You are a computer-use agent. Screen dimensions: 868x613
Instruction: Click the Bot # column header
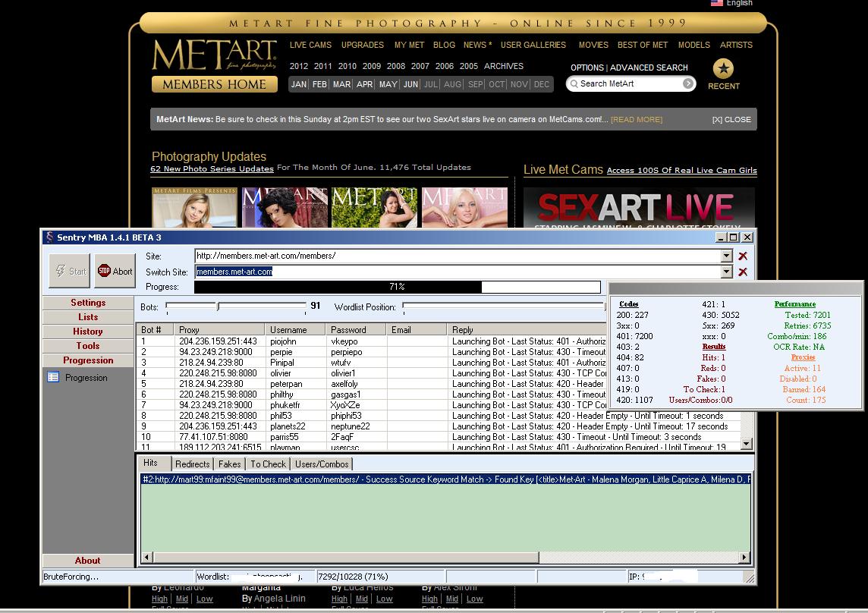tap(155, 329)
